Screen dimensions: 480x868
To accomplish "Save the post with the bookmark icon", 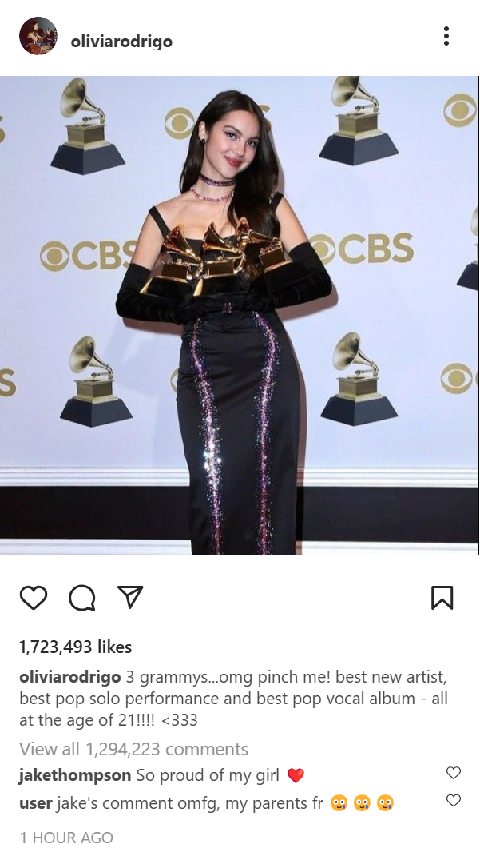I will 442,598.
